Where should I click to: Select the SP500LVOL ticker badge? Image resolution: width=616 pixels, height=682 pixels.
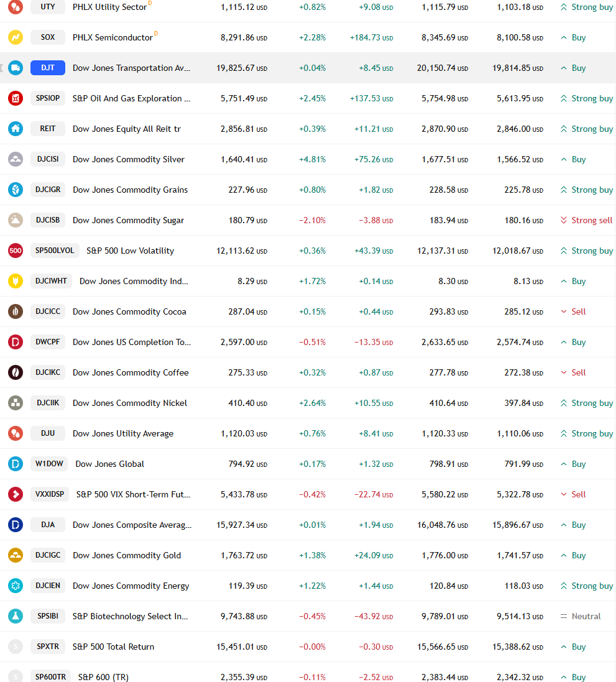point(55,251)
